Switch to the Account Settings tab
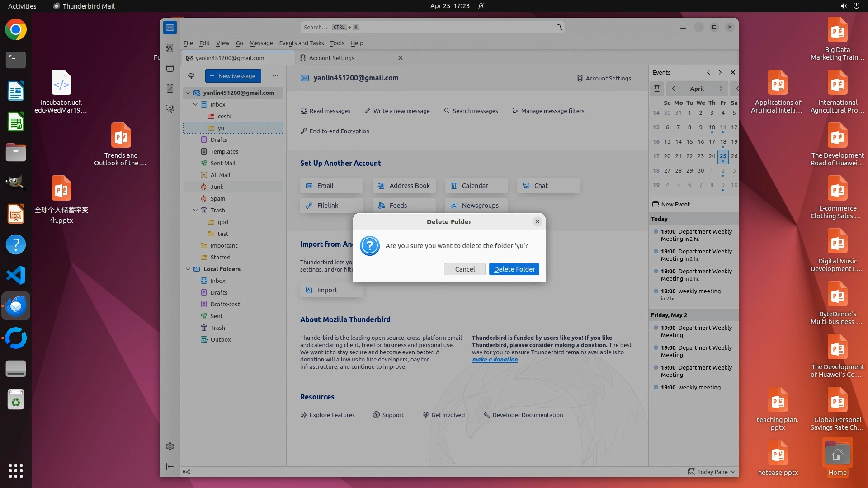This screenshot has height=488, width=868. (x=332, y=58)
